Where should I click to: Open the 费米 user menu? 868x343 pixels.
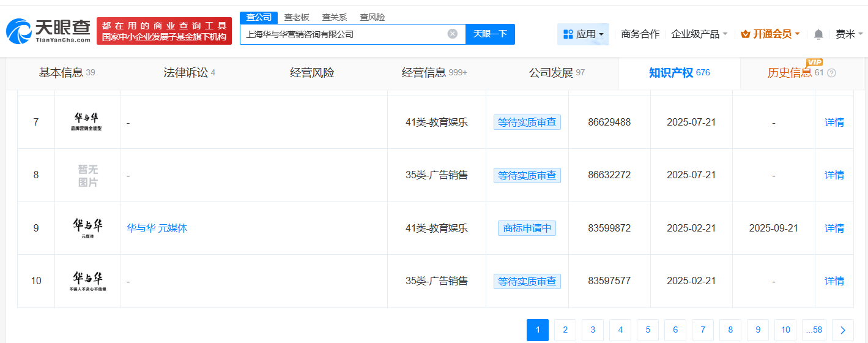[849, 34]
